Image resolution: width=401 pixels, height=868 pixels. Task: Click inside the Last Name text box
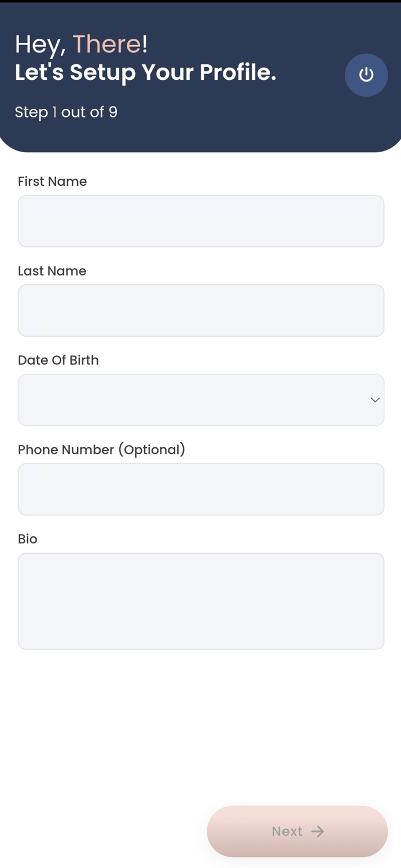pos(201,310)
